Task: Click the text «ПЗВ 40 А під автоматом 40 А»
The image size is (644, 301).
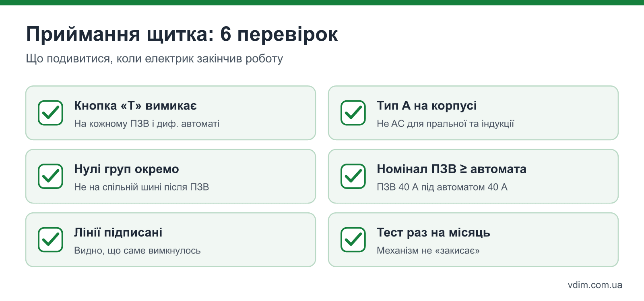Action: (x=442, y=187)
